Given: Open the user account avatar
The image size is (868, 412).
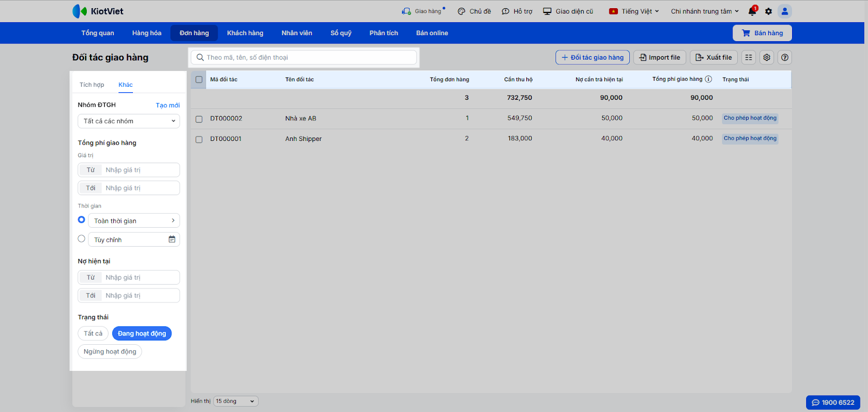Looking at the screenshot, I should (784, 11).
